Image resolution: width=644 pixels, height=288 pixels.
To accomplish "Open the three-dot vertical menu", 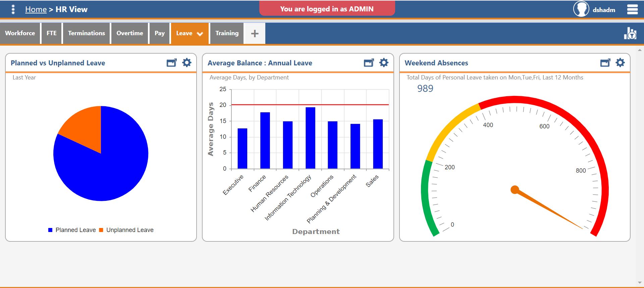I will [13, 9].
